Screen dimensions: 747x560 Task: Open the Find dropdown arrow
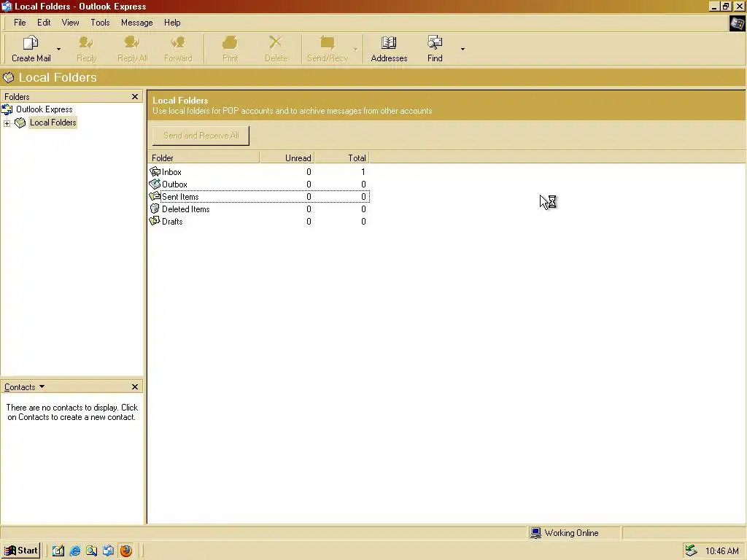click(462, 49)
